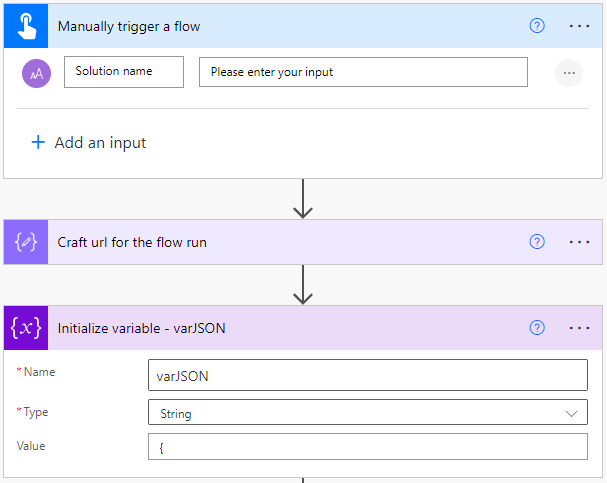Click Add an input link

[89, 143]
